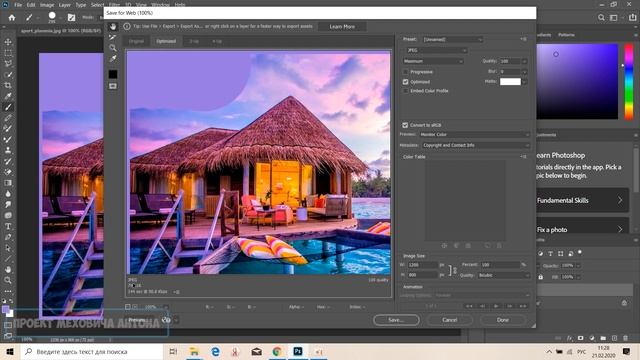Select the Rectangular Marquee tool
The width and height of the screenshot is (640, 360).
pos(8,53)
